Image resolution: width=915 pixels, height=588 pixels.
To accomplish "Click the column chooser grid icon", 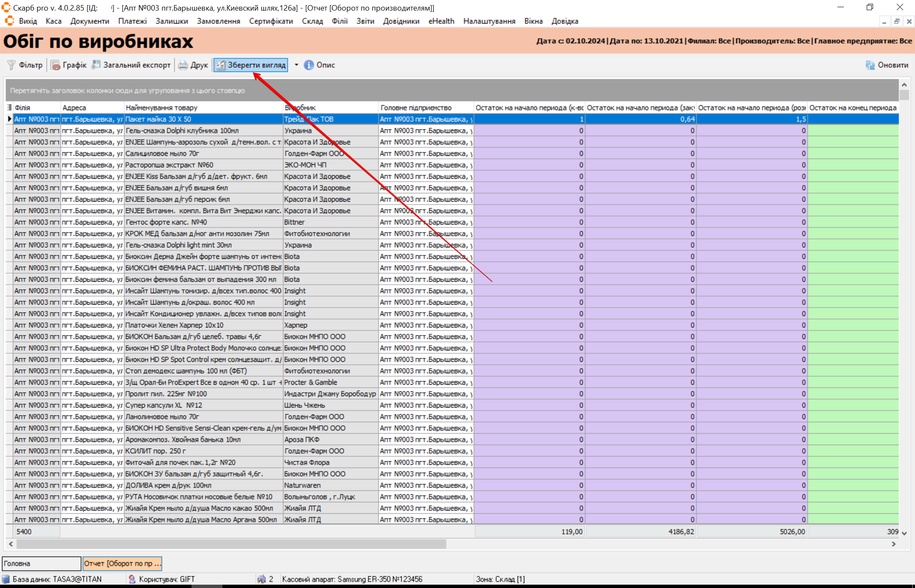I will (9, 108).
